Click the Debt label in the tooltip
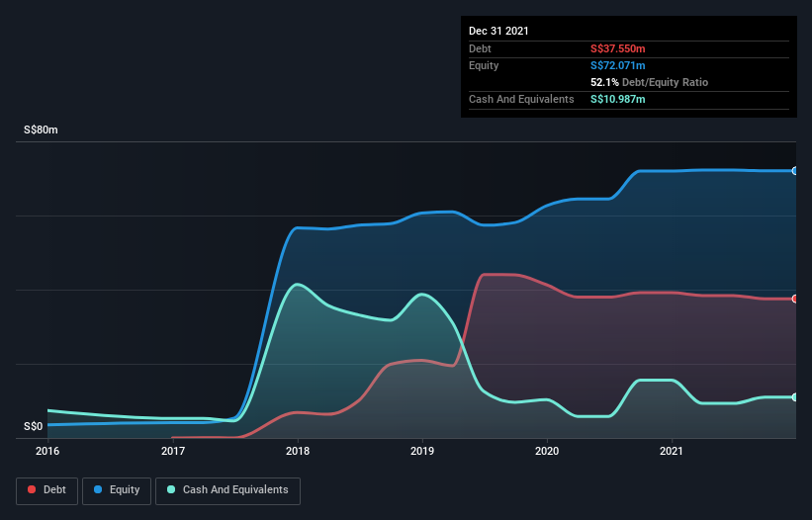Screen dimensions: 812x520 pos(480,48)
